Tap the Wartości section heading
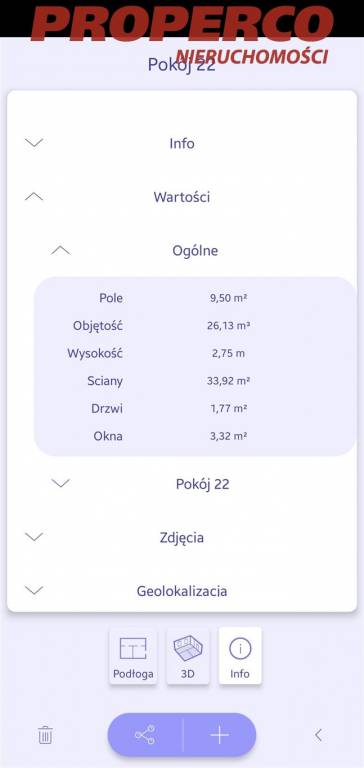Viewport: 364px width, 768px height. pos(182,197)
